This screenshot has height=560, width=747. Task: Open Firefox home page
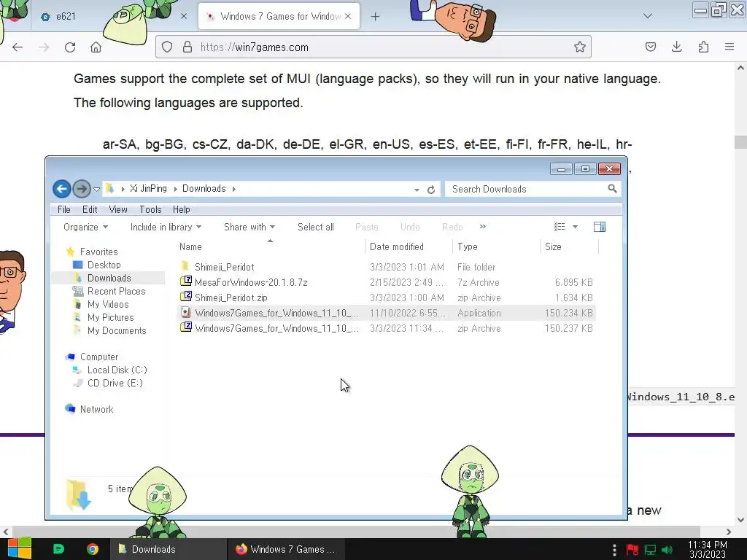(x=96, y=47)
